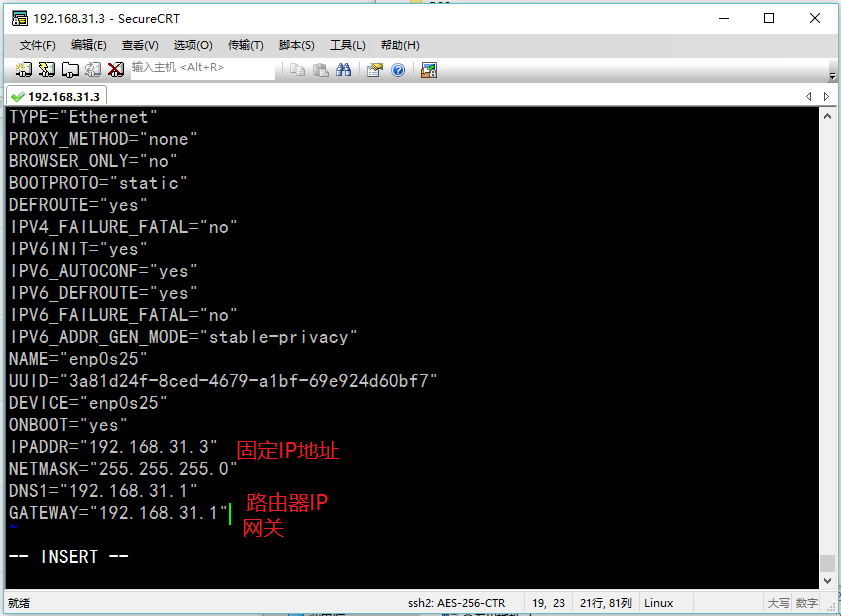Click the DEFROUTE="yes" line
Viewport: 841px width, 616px height.
coord(78,205)
